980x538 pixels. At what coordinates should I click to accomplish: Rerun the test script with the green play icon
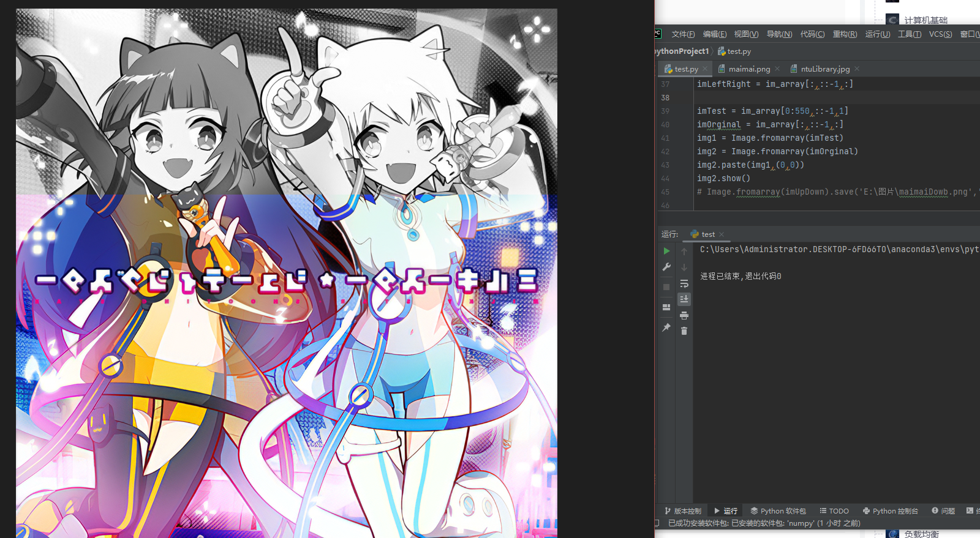[666, 251]
